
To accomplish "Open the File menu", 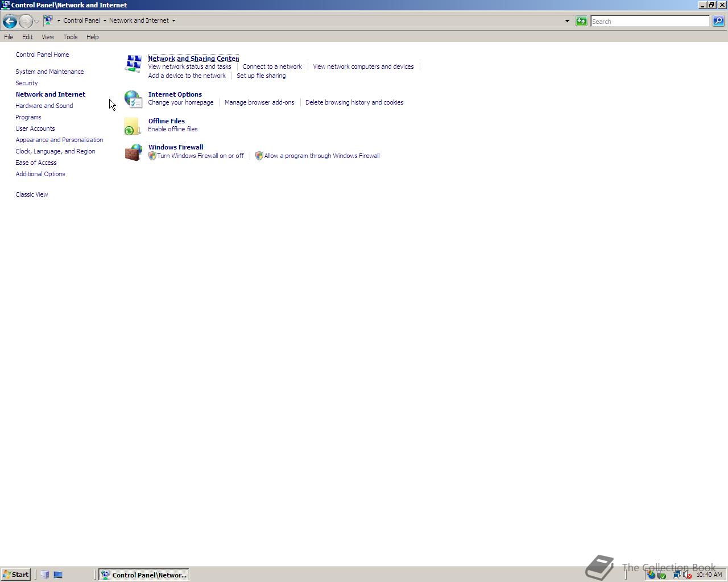I will click(x=9, y=37).
